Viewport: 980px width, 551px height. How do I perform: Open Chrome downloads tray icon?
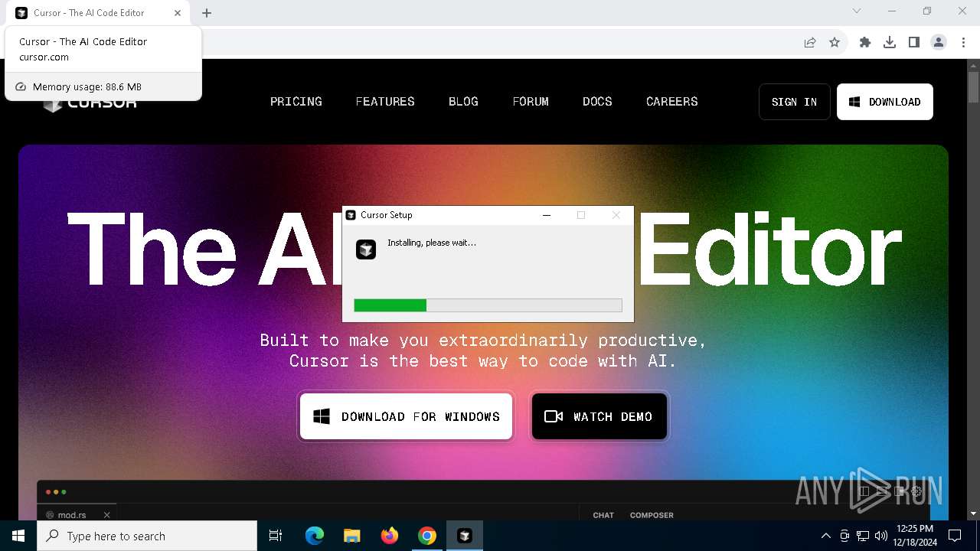tap(890, 42)
